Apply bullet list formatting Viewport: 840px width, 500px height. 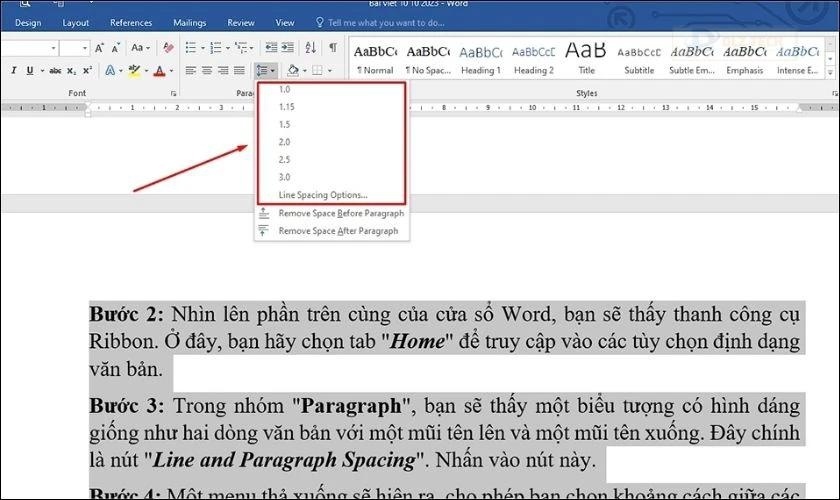click(x=191, y=48)
